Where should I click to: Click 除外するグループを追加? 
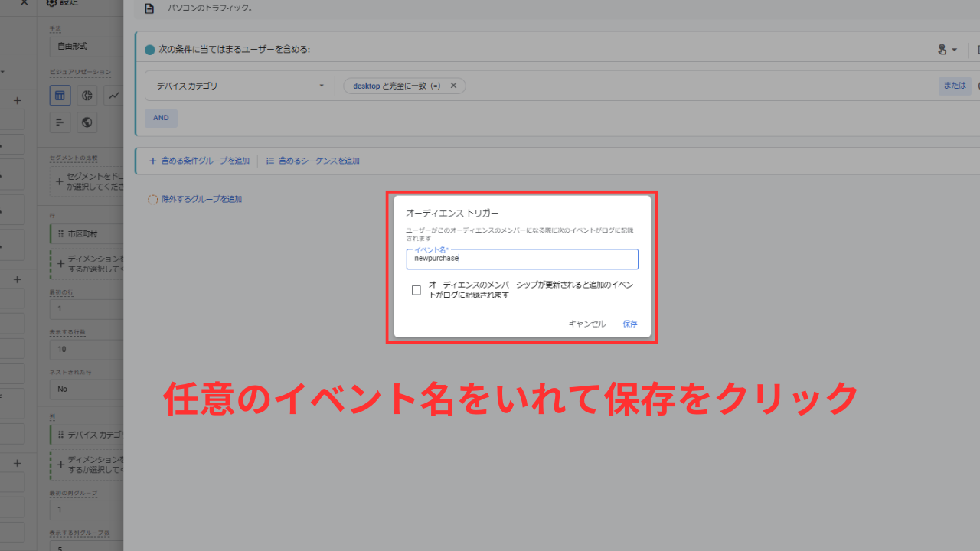[x=194, y=199]
